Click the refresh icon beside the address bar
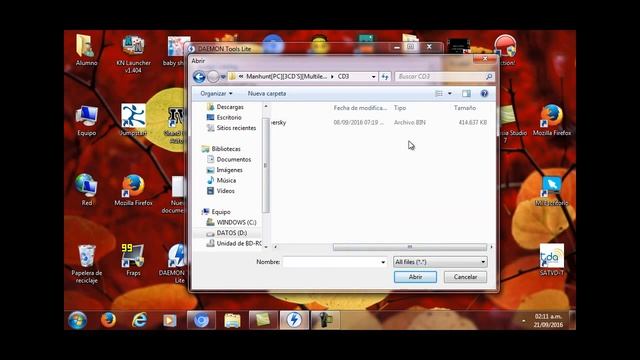Screen dimensions: 640x360 tap(385, 76)
